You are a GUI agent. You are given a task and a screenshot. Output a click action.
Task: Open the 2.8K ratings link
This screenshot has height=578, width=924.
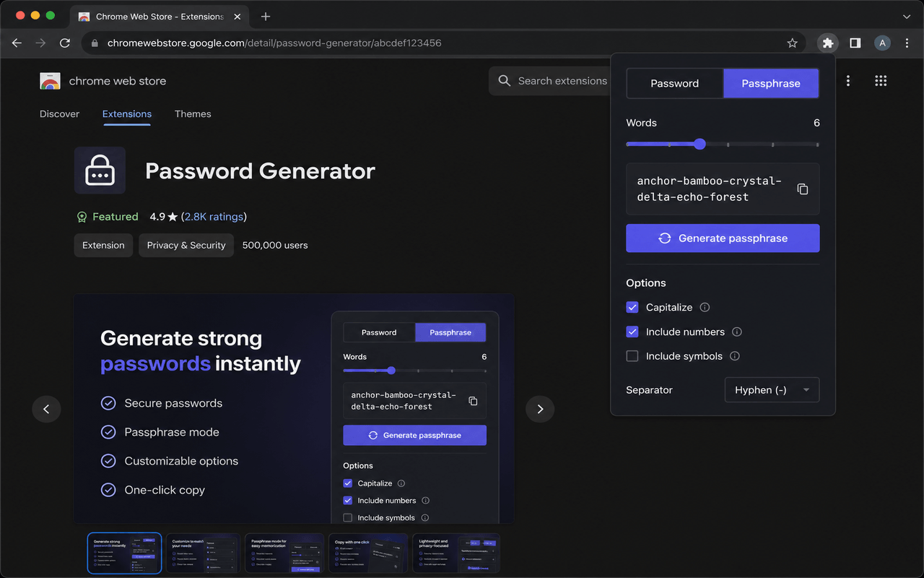214,217
